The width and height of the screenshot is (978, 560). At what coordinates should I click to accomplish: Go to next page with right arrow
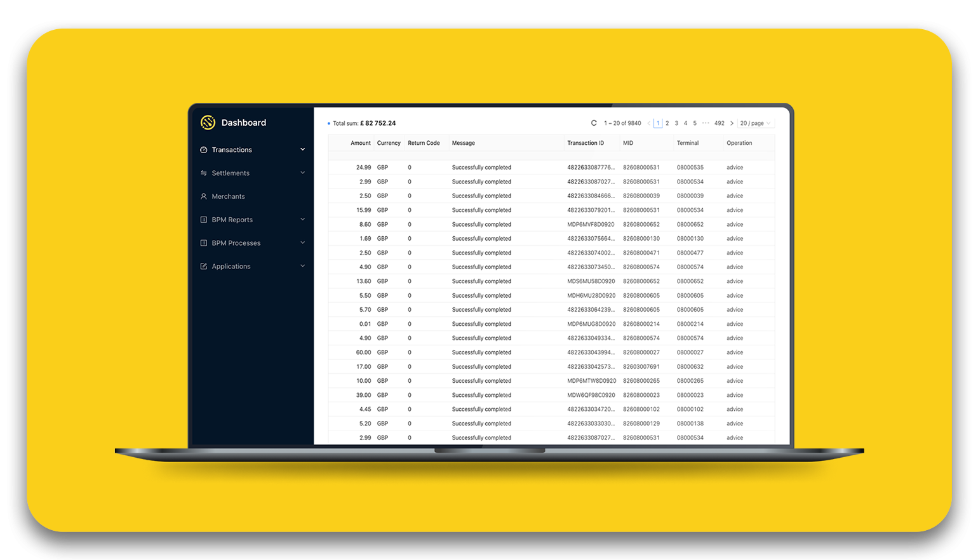pos(732,123)
